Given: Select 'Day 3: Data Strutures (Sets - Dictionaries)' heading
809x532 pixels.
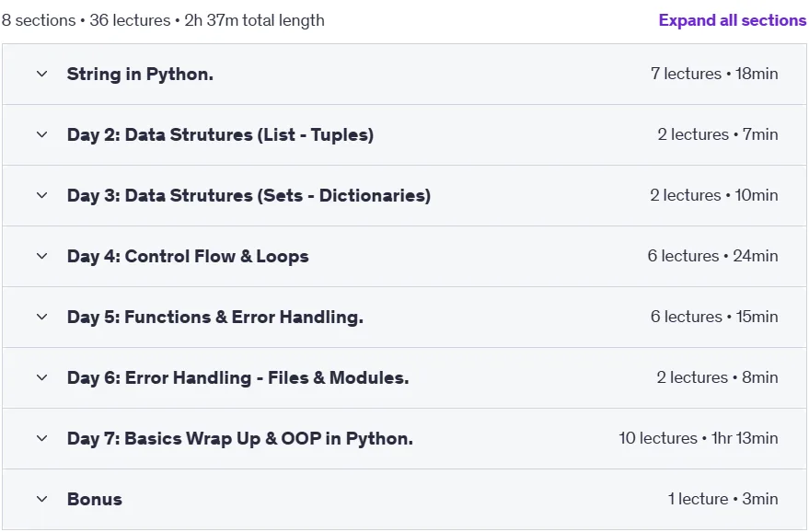Looking at the screenshot, I should 248,195.
